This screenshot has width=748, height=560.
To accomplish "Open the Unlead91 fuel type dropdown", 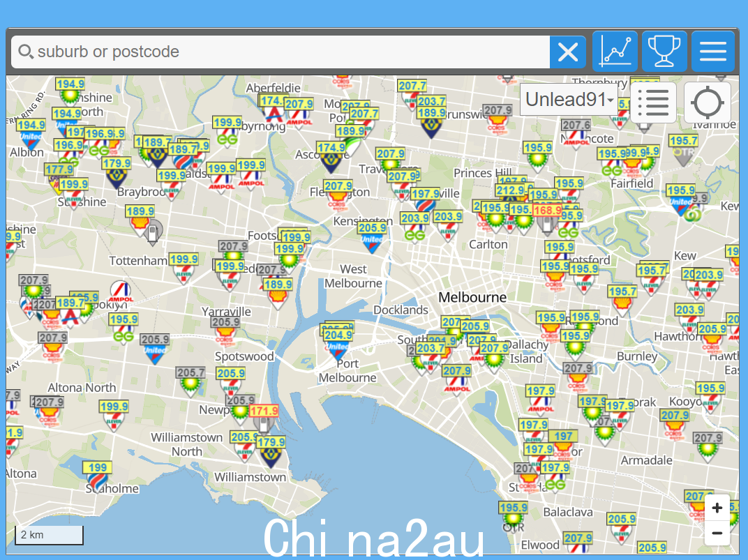I will (569, 100).
